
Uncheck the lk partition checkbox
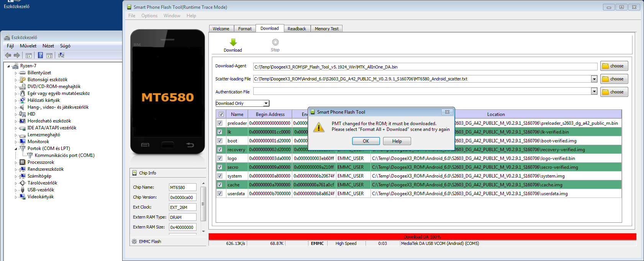[x=220, y=132]
